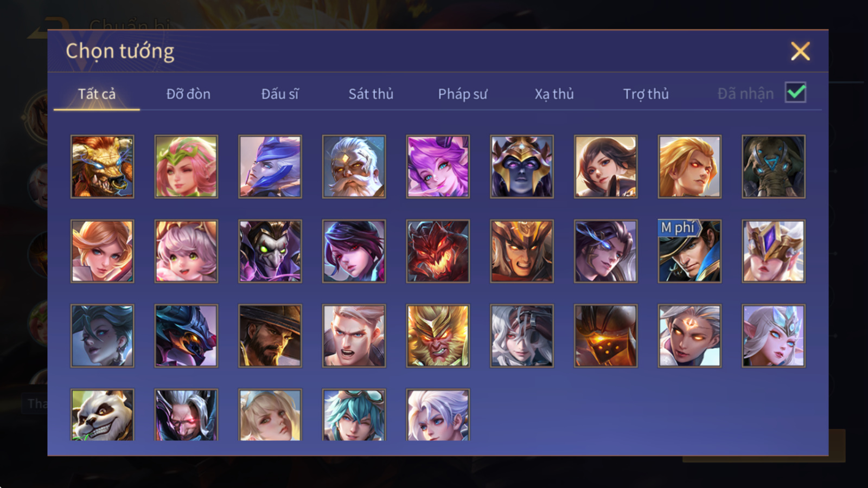
Task: Choose the teal-haired goggles hero
Action: (x=354, y=414)
